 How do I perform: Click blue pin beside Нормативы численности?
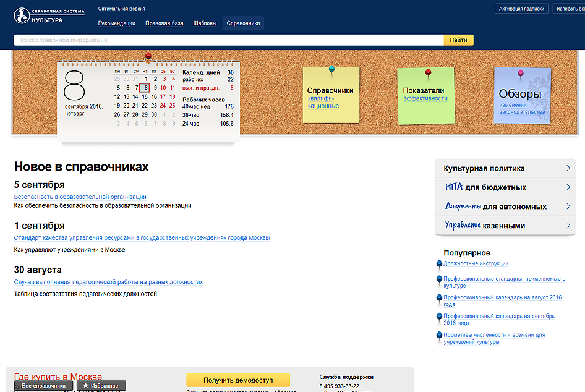439,336
